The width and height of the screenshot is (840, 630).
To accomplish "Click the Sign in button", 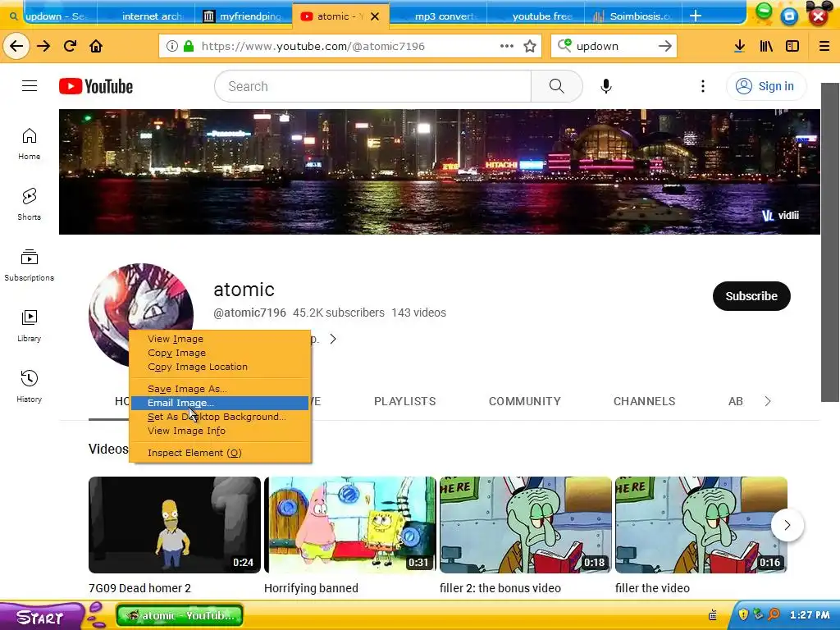I will [766, 86].
